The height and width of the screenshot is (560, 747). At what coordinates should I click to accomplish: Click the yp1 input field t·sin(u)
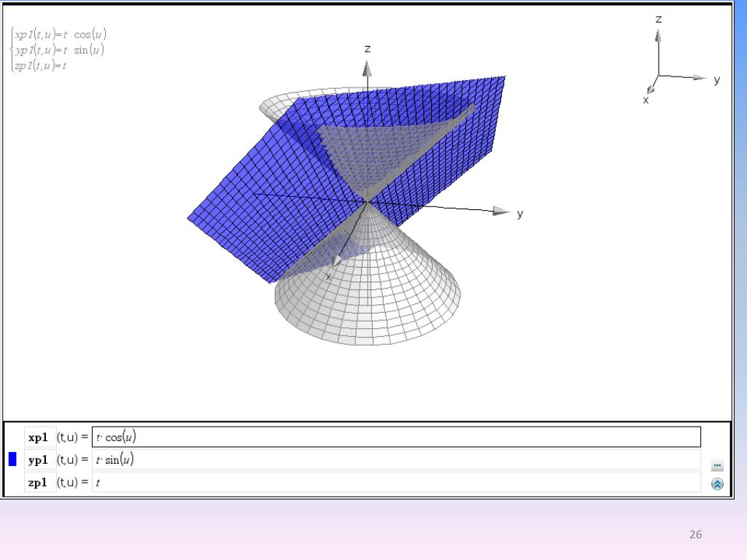point(396,459)
